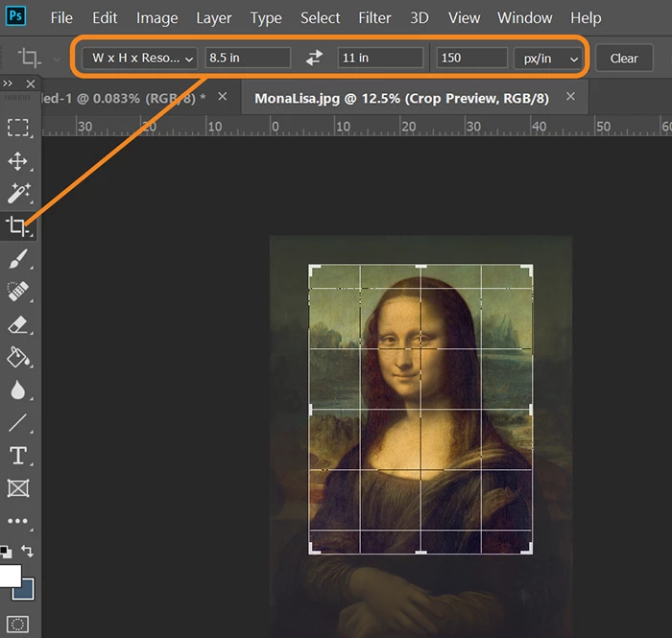This screenshot has height=638, width=672.
Task: Click the height field showing 11 in
Action: click(380, 58)
